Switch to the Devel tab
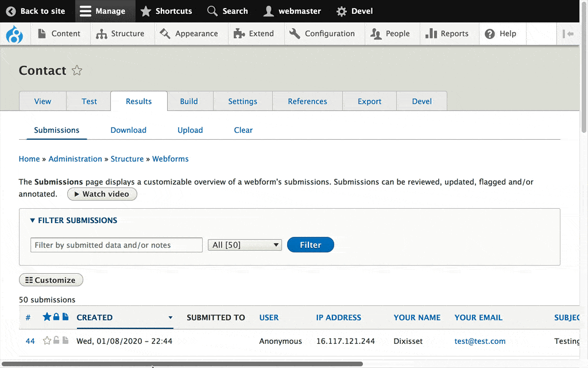This screenshot has height=368, width=588. click(x=422, y=101)
